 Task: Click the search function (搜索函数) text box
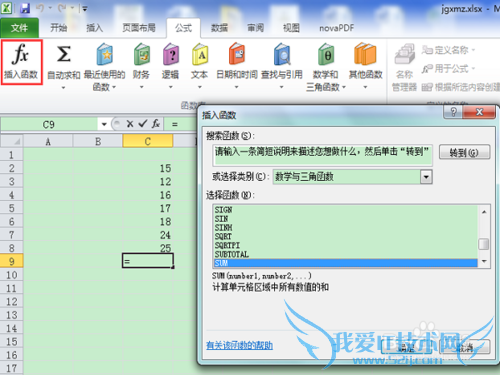tap(322, 155)
